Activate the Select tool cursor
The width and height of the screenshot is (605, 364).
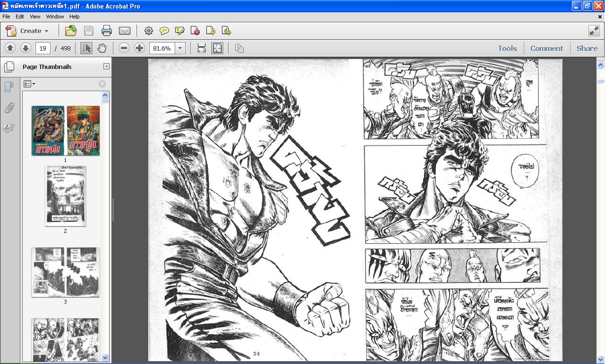(x=86, y=48)
